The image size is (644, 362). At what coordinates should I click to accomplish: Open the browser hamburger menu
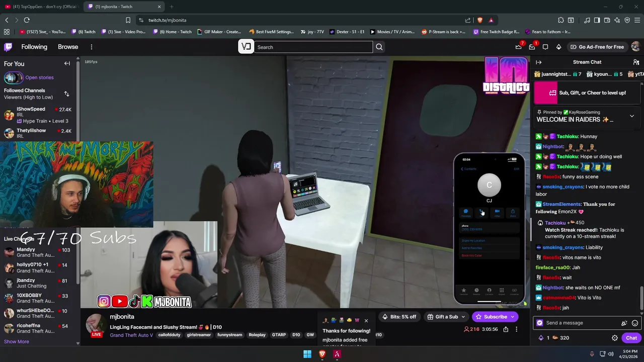(637, 20)
